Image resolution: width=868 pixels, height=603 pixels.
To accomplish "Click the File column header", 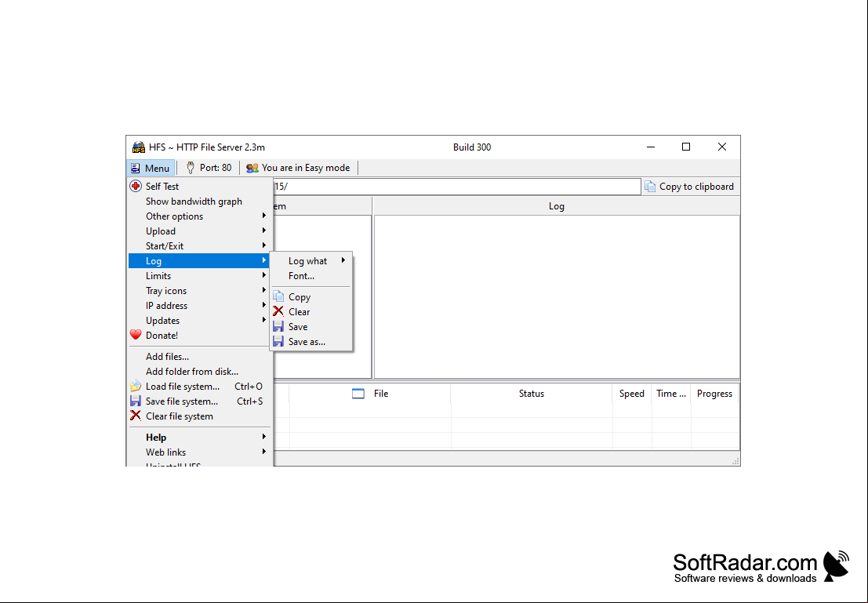I will (x=370, y=394).
